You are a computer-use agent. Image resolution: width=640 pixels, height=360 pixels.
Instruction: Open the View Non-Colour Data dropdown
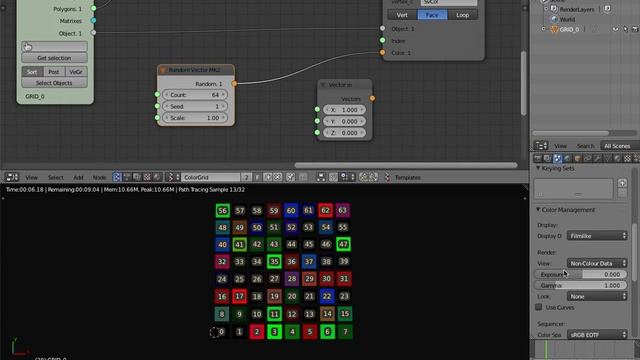[x=597, y=263]
